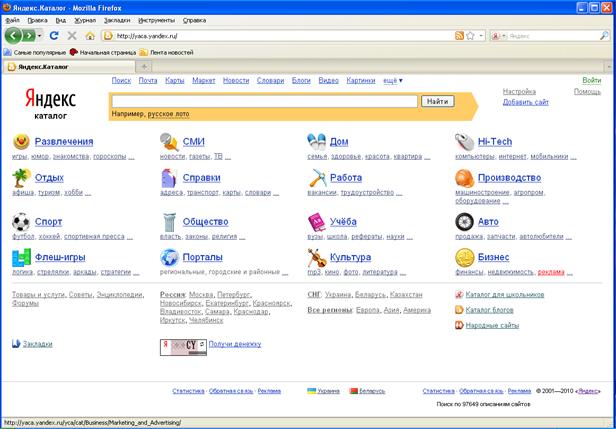Click the trash can Общество icon
The image size is (616, 429).
169,222
